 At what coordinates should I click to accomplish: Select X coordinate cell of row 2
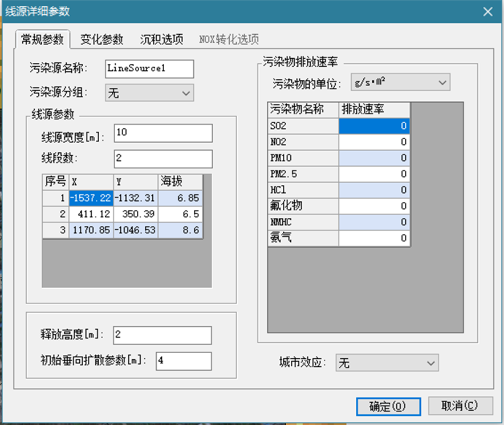91,214
